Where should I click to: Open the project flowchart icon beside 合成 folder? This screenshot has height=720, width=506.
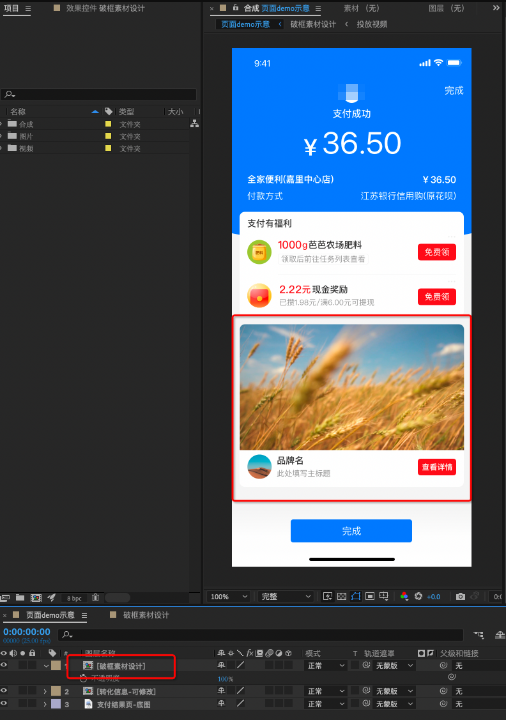(195, 124)
